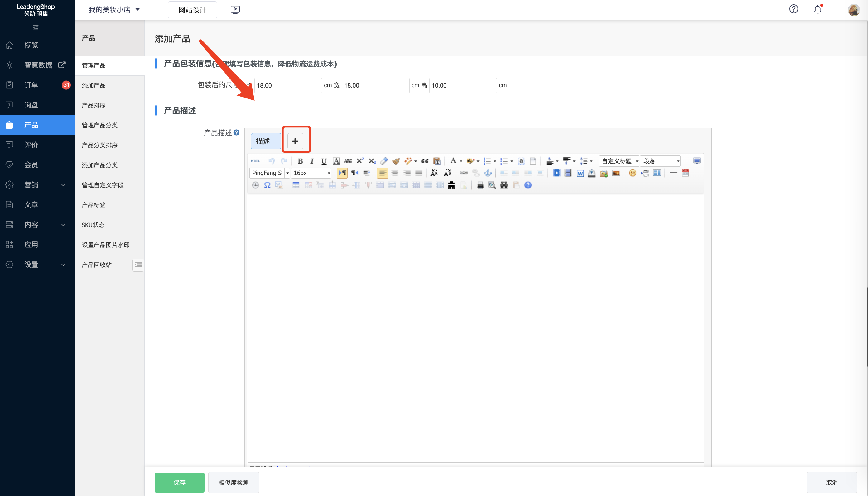
Task: Click the blockquote icon
Action: (x=425, y=161)
